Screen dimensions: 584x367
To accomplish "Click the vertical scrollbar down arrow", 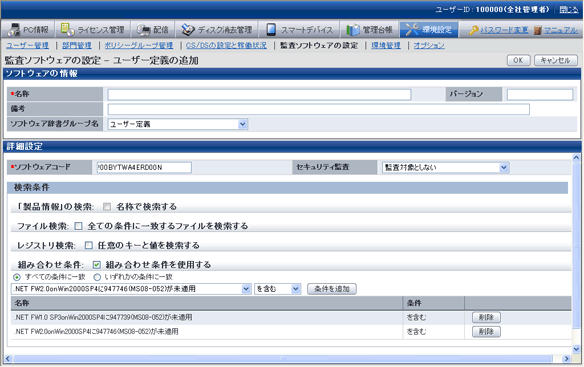I will coord(576,349).
